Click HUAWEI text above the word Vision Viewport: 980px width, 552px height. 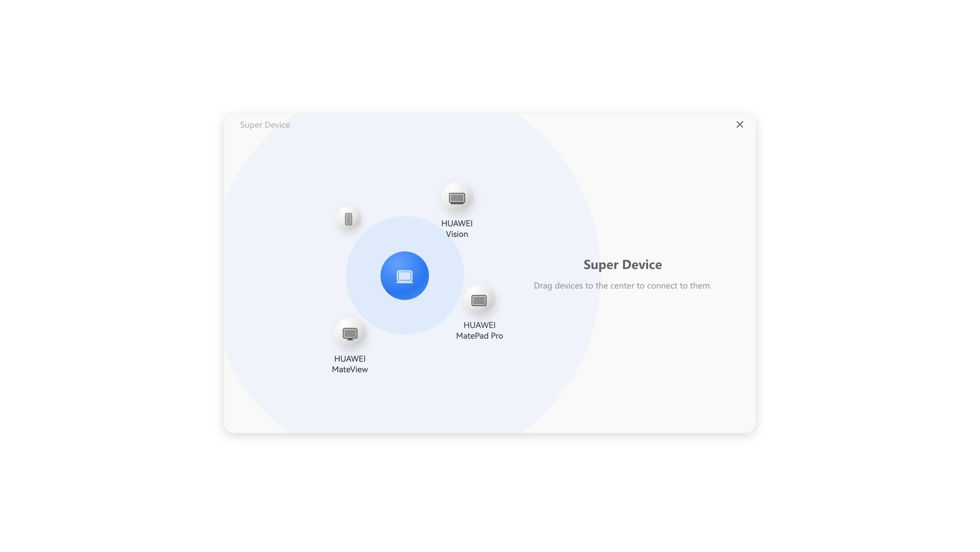[457, 224]
